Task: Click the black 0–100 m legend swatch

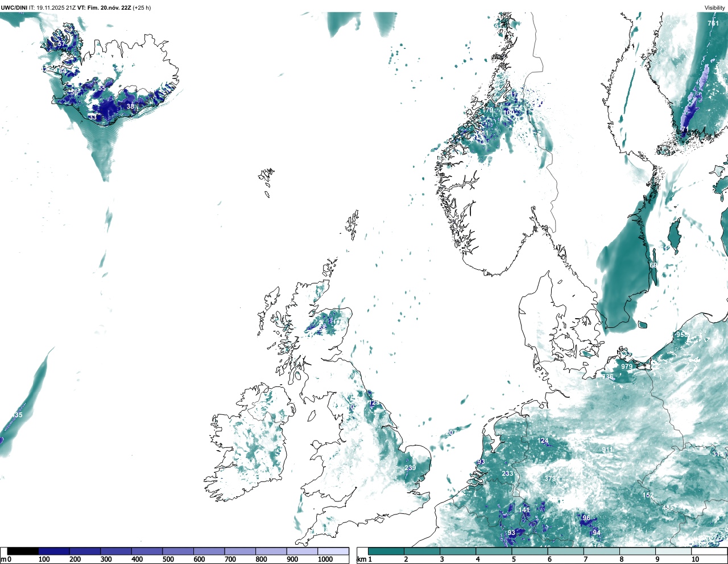Action: point(23,551)
